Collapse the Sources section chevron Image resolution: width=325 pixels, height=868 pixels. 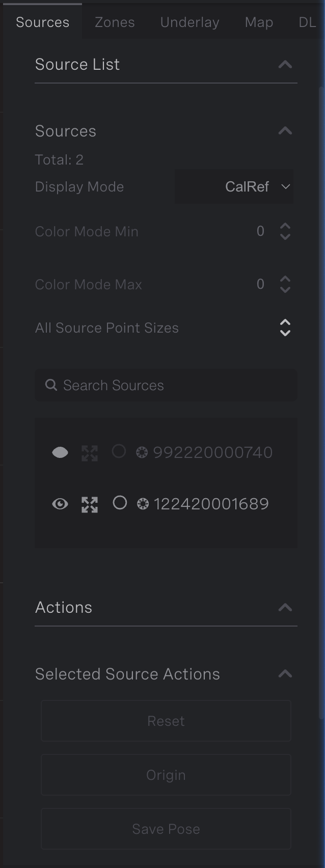[x=285, y=130]
